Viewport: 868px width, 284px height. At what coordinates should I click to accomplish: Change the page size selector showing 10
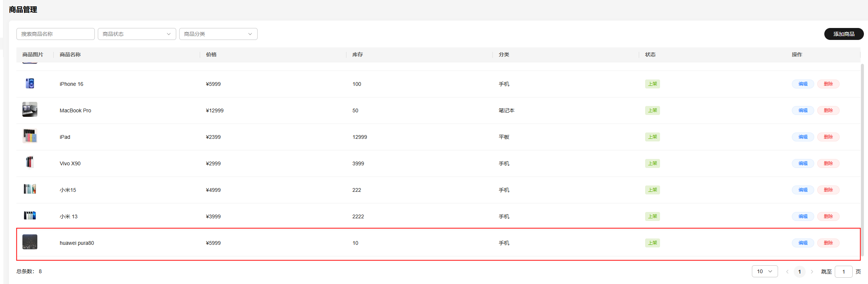pos(764,271)
